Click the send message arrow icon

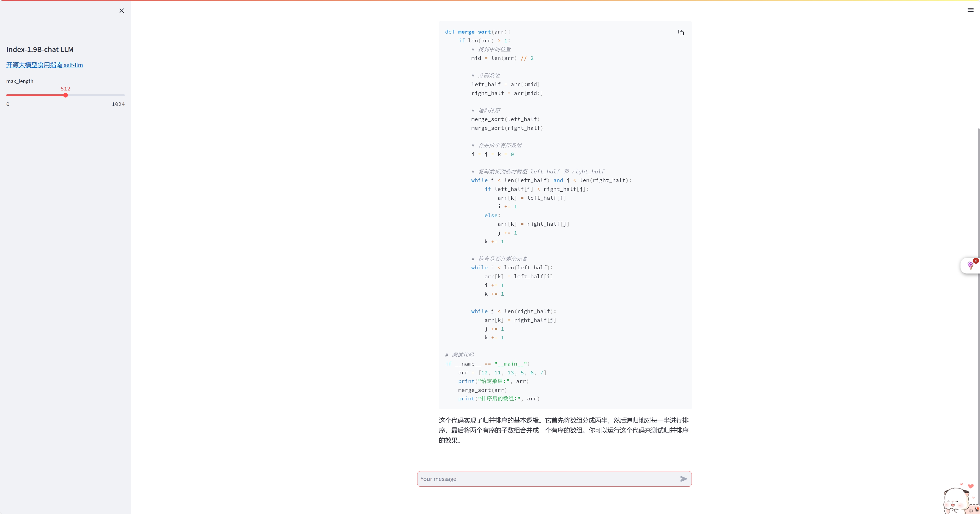(x=683, y=479)
